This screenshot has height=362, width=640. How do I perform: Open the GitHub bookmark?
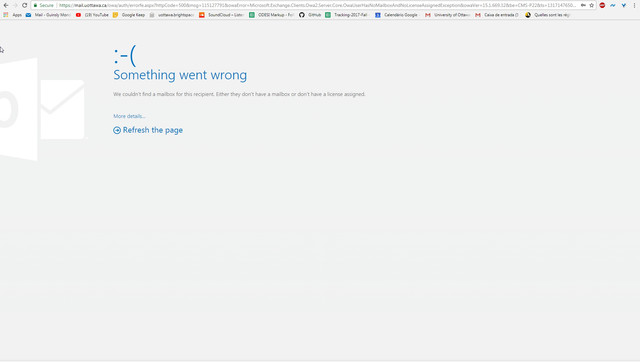pos(310,15)
